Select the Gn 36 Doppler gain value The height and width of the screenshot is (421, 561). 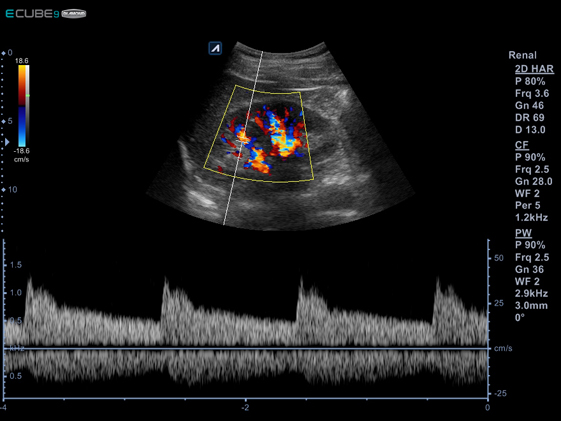[529, 269]
